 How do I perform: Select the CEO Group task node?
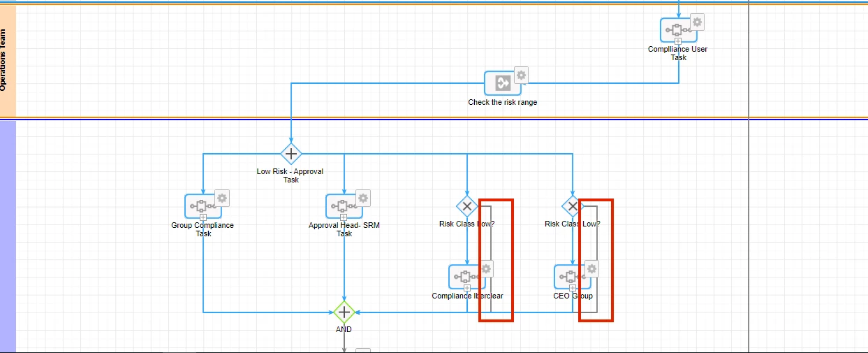(573, 277)
